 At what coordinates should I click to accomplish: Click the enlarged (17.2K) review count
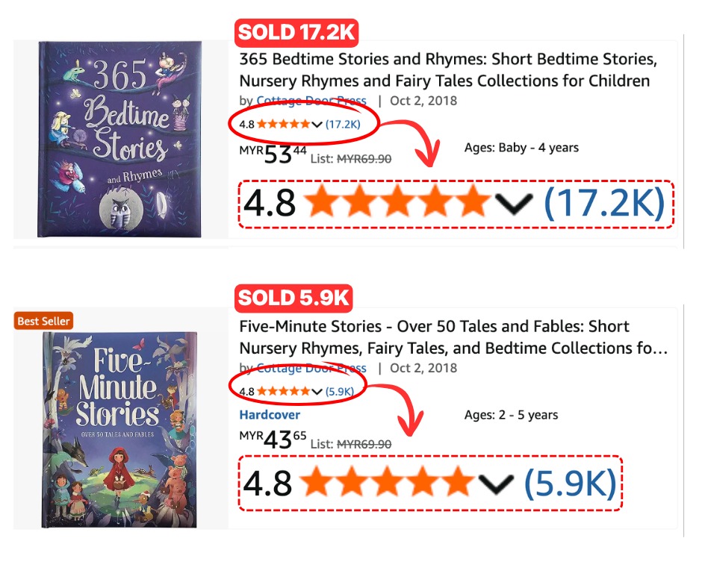603,204
